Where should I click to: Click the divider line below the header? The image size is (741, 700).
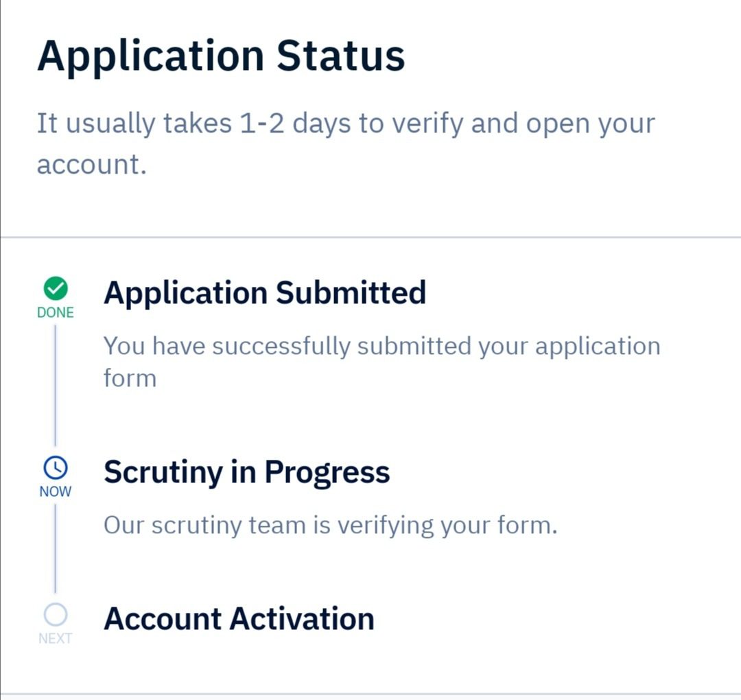pos(370,237)
